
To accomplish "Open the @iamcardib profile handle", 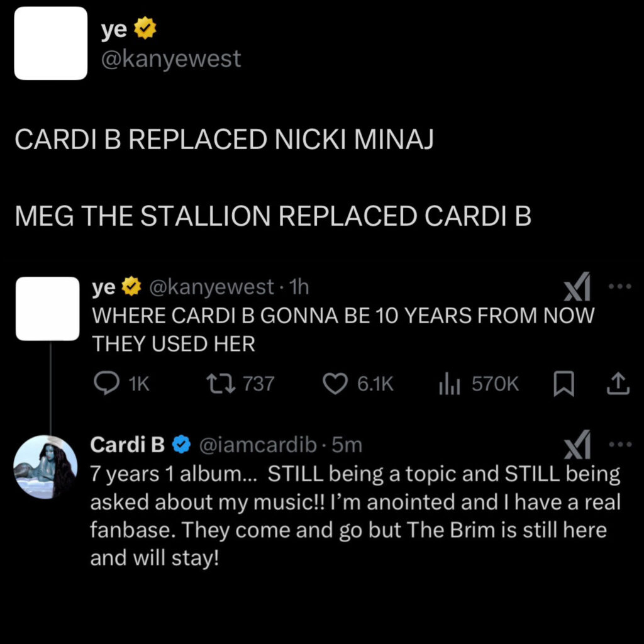I will (257, 445).
